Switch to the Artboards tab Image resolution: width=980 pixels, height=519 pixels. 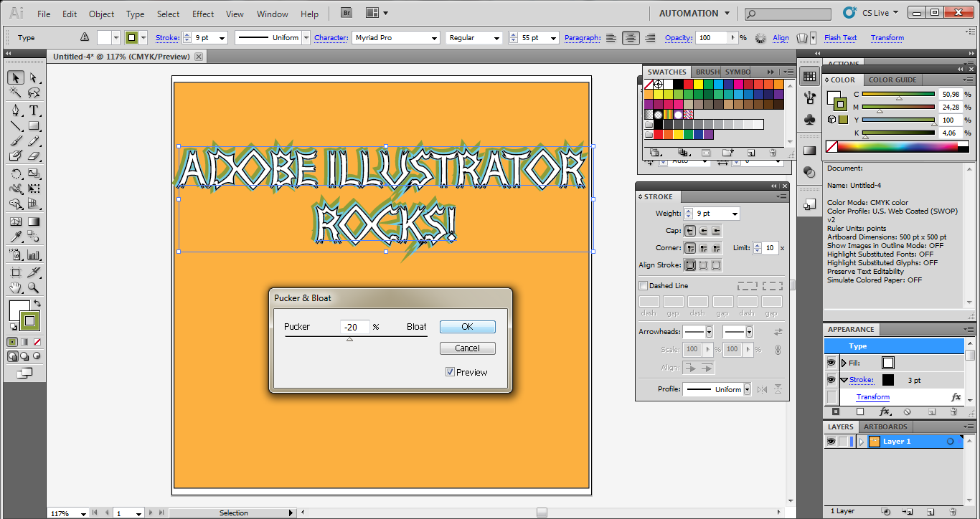click(x=885, y=427)
